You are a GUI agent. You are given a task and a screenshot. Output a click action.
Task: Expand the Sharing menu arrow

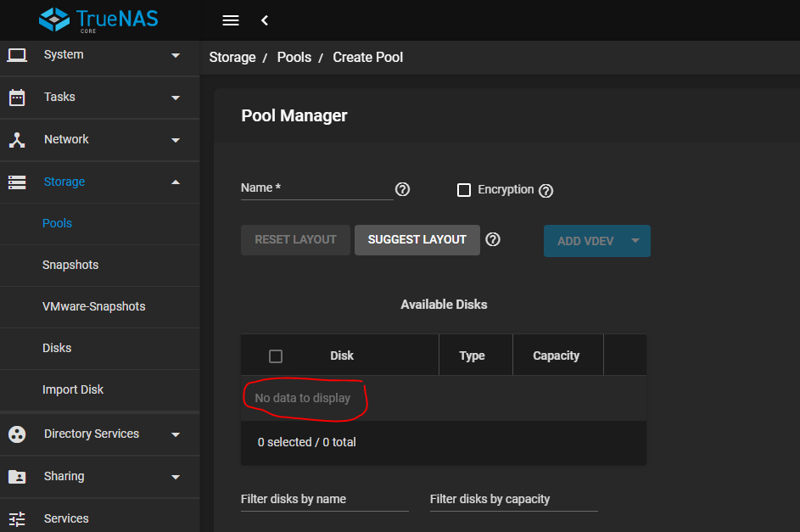(176, 477)
